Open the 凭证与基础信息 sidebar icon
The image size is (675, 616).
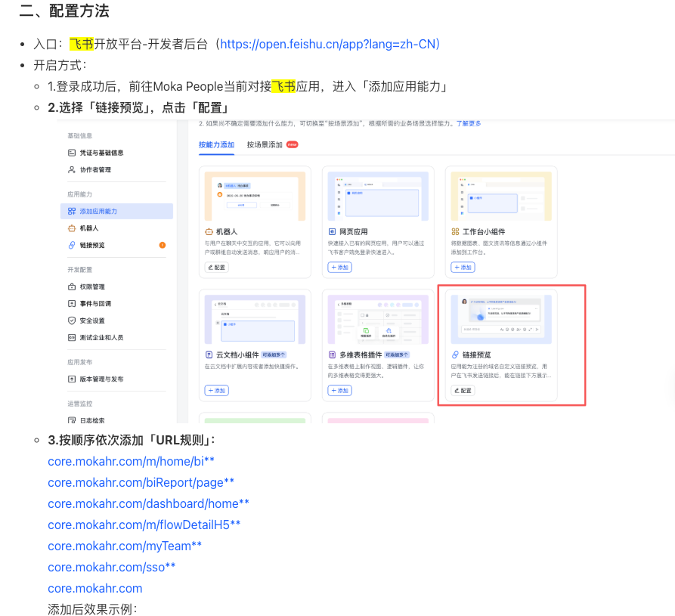(72, 153)
